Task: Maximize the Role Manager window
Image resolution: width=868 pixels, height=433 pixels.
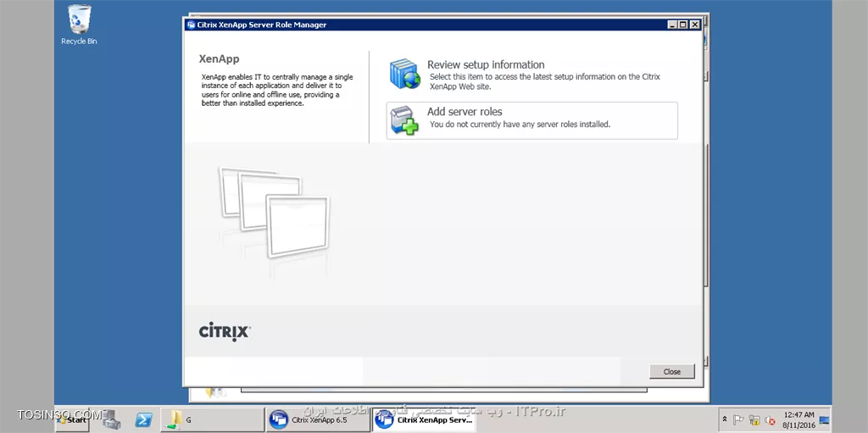Action: pos(683,25)
